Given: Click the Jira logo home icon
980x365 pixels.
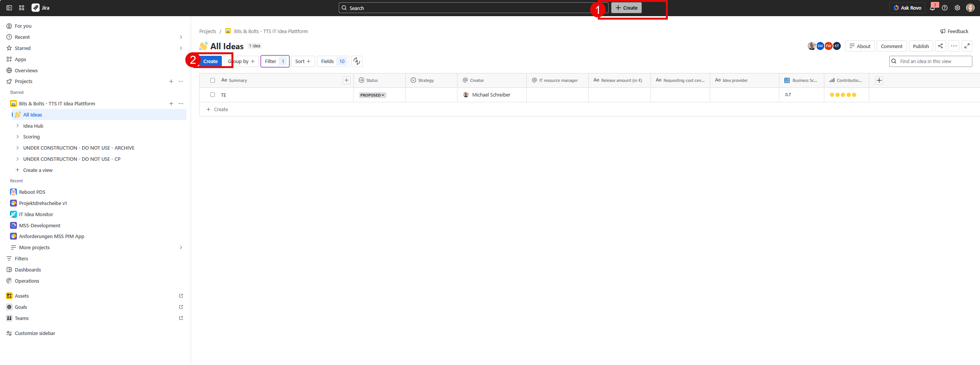Looking at the screenshot, I should [36, 8].
